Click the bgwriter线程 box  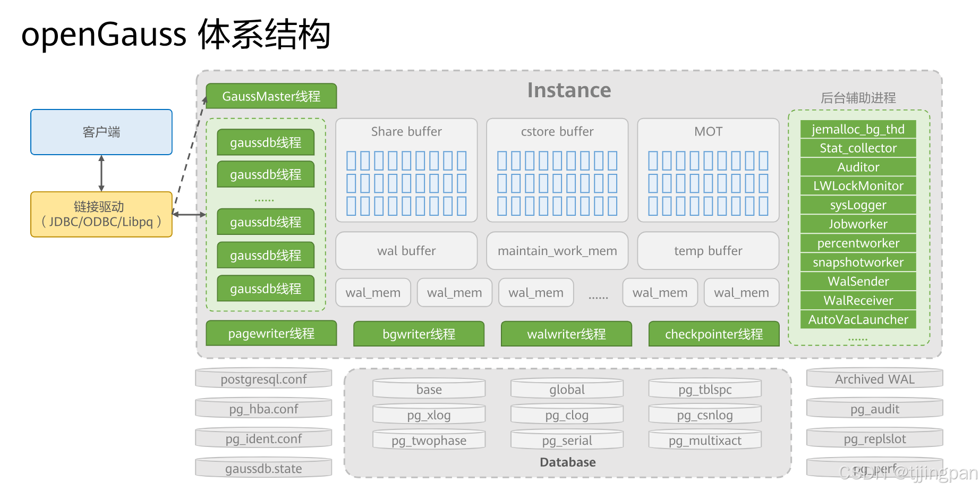tap(419, 334)
